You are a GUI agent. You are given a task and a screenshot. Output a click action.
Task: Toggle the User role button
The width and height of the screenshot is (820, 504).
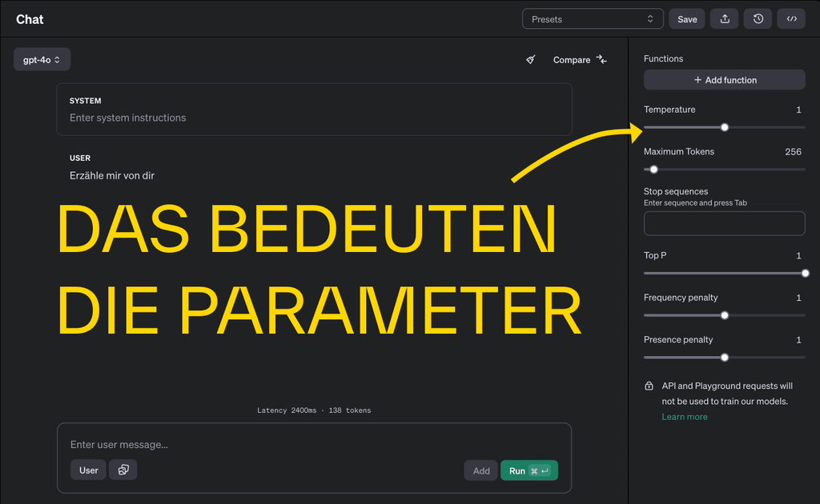(x=88, y=470)
